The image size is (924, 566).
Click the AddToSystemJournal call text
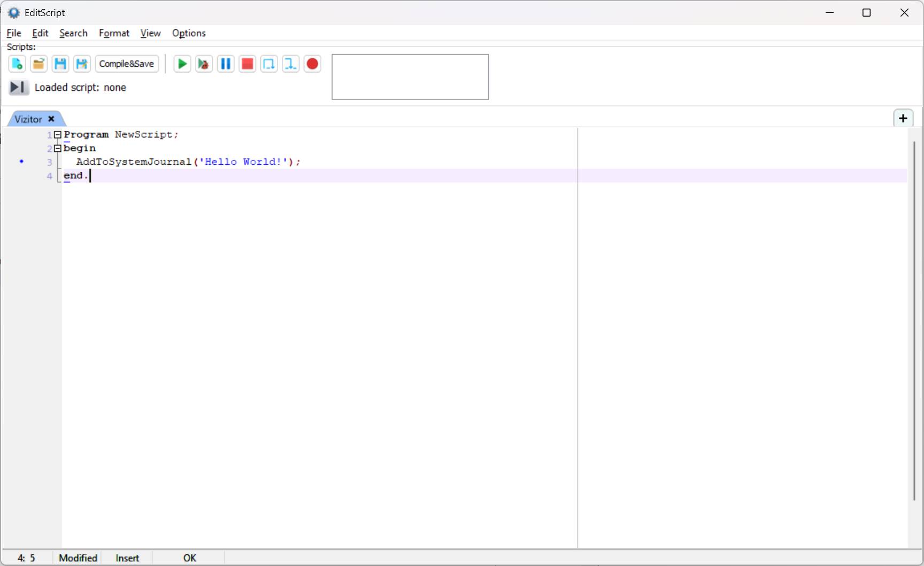tap(134, 162)
